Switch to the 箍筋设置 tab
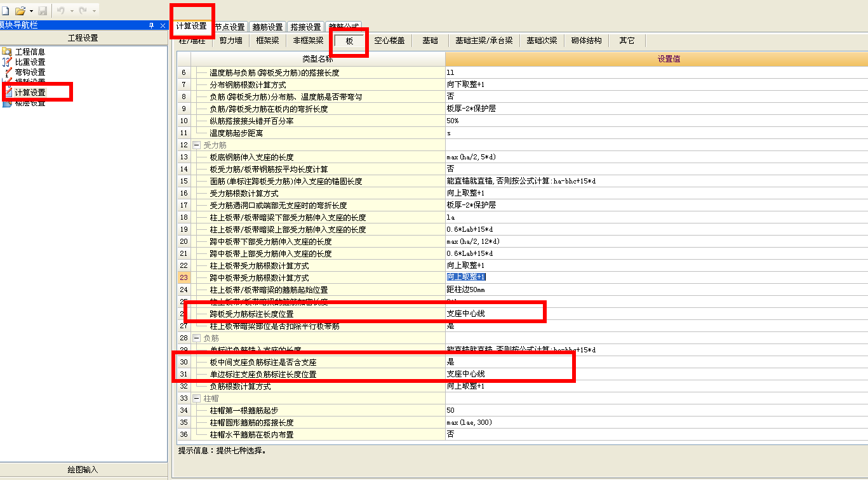 pyautogui.click(x=267, y=27)
